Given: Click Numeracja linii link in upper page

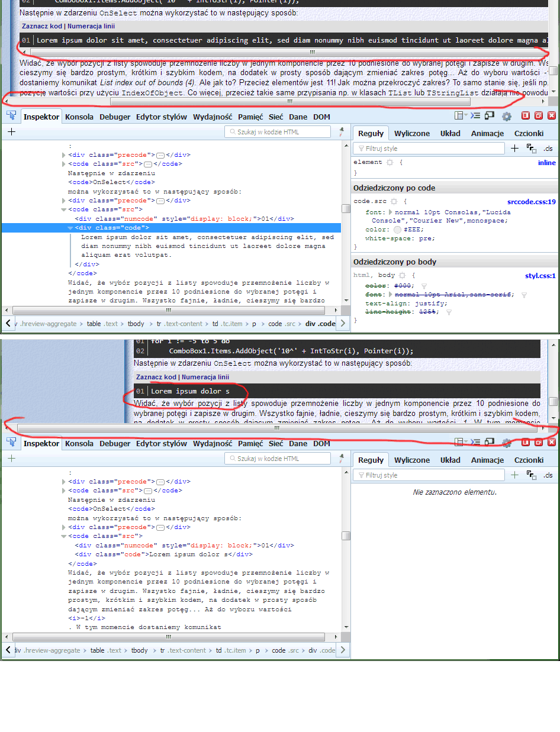Looking at the screenshot, I should [91, 26].
